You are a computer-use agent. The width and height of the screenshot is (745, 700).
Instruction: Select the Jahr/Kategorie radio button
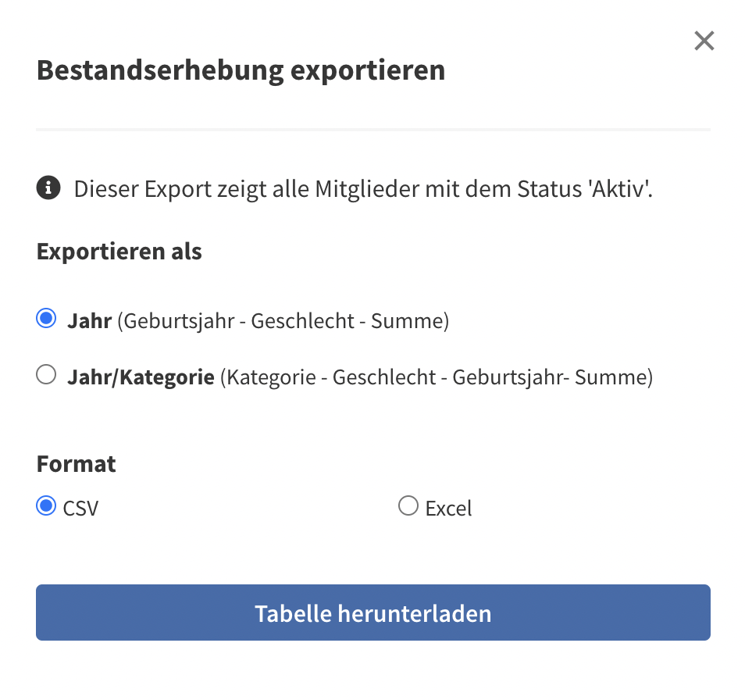coord(46,374)
